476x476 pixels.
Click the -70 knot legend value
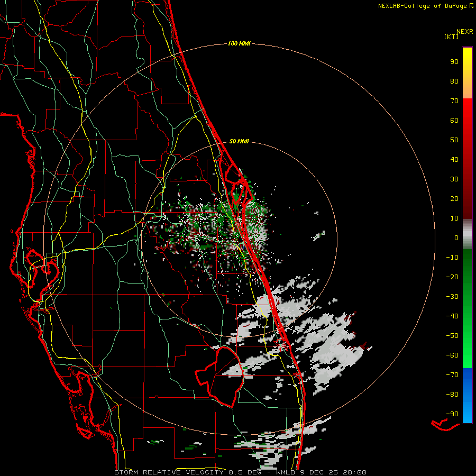coord(452,374)
